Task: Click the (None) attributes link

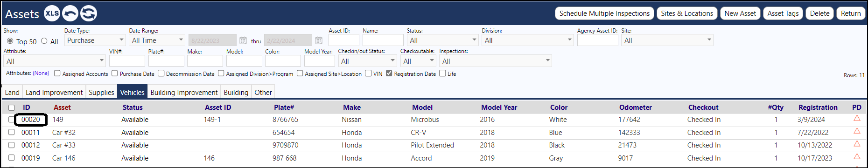Action: coord(41,73)
